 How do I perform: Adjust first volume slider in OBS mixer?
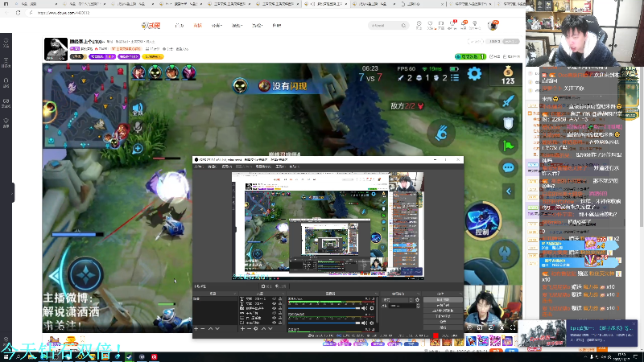(324, 308)
